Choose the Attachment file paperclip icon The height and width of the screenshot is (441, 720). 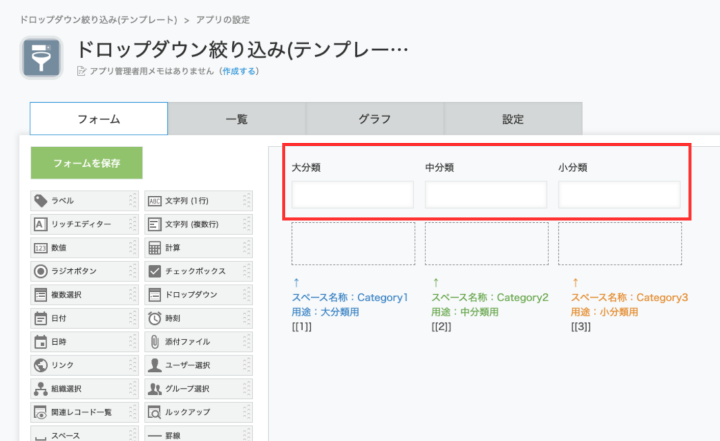point(155,342)
